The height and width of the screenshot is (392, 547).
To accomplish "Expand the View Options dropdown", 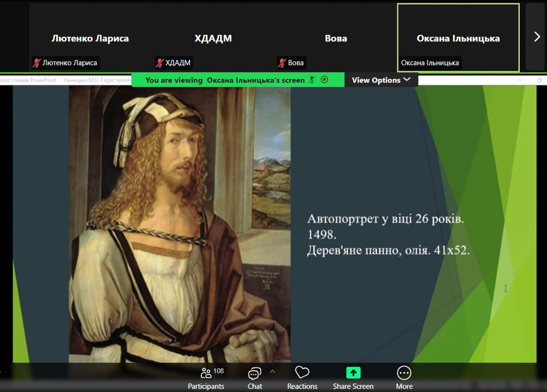I will click(381, 80).
